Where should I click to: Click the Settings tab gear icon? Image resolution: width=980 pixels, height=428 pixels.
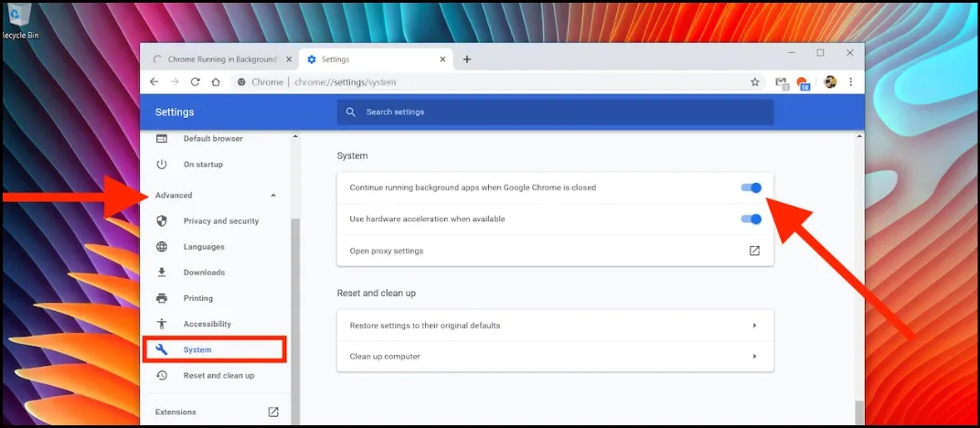[312, 59]
